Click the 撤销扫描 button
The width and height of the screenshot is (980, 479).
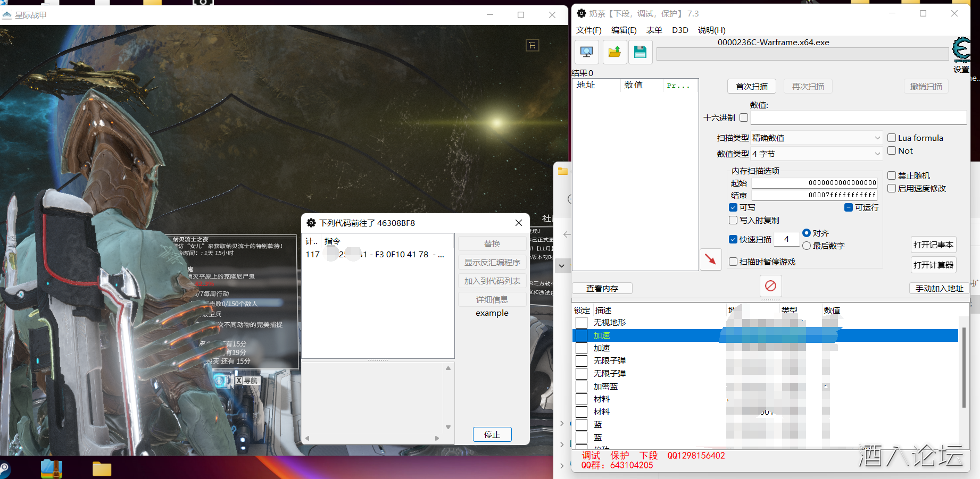click(926, 86)
